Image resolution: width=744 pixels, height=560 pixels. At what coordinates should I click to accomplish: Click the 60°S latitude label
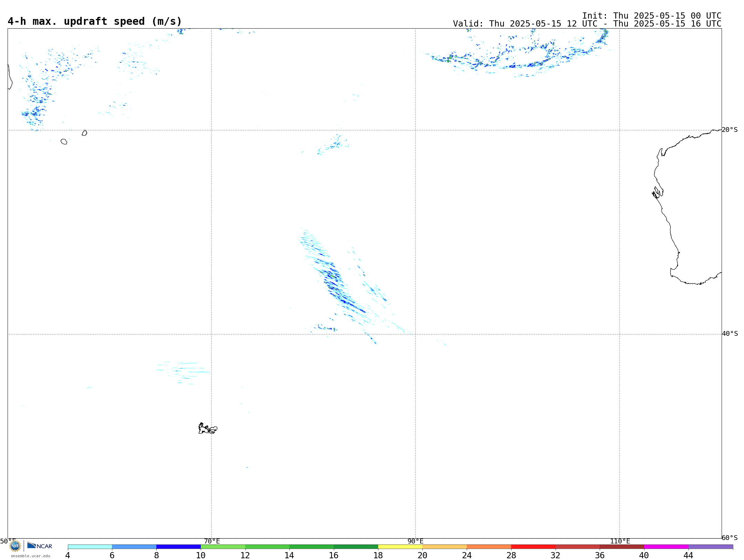(x=730, y=538)
